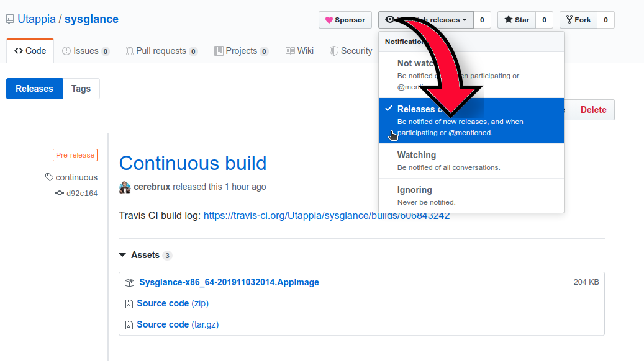The image size is (644, 361).
Task: Open commit d92c164
Action: tap(82, 194)
